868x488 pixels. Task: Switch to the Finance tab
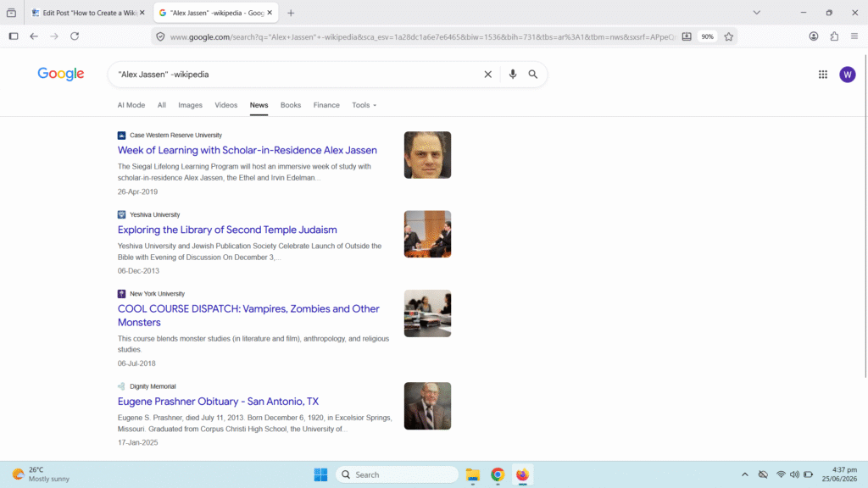326,105
